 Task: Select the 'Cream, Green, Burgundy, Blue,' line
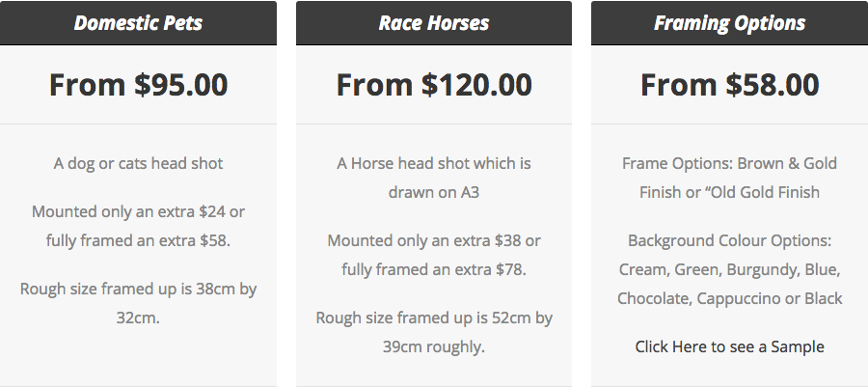[x=730, y=269]
